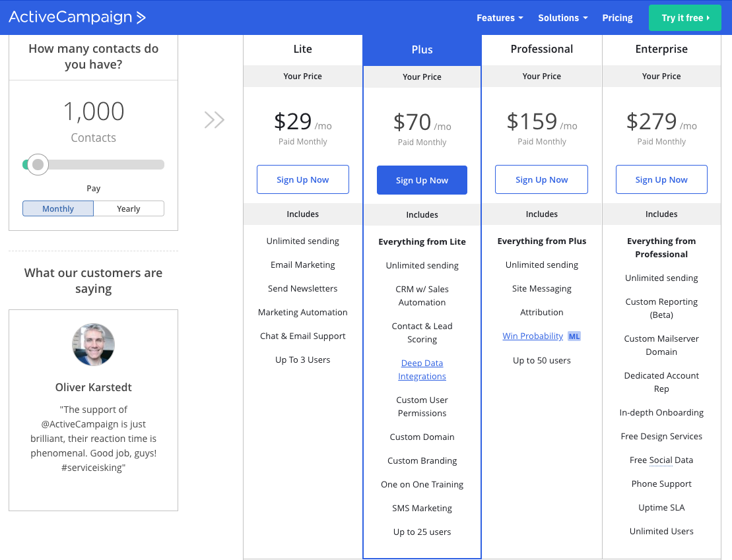Click 'Up to 50 users' text

(541, 360)
